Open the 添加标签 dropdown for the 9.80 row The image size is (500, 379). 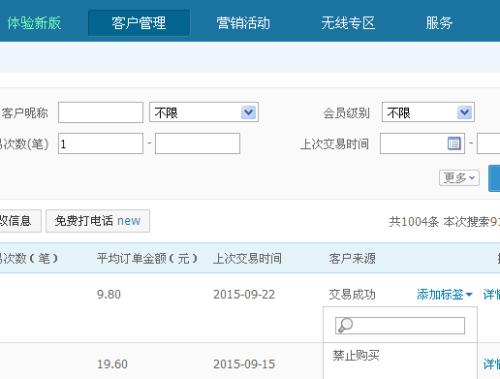point(445,295)
